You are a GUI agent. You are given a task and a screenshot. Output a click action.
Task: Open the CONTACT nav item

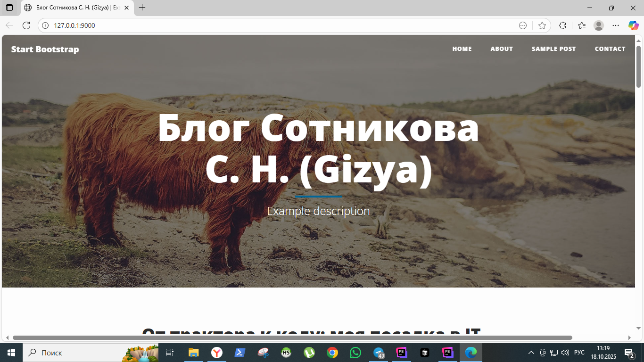click(x=610, y=49)
